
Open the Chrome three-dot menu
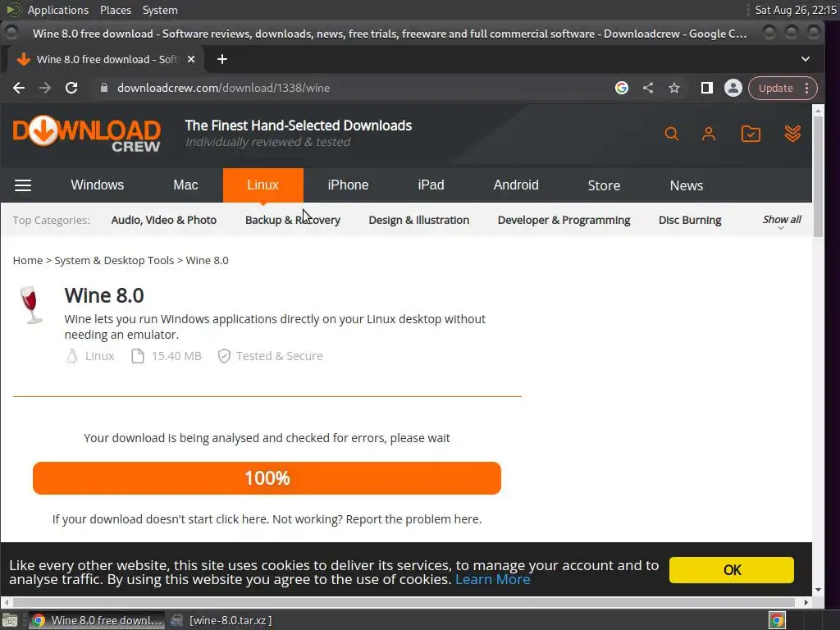pos(807,88)
